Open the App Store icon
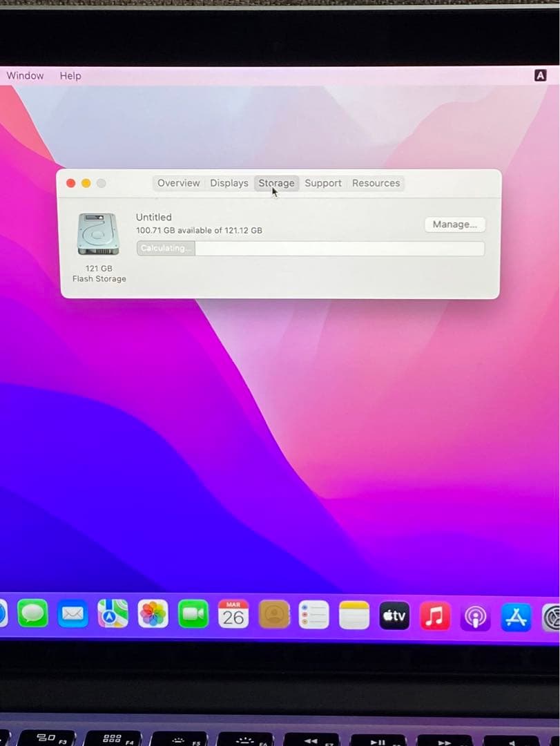 (515, 614)
